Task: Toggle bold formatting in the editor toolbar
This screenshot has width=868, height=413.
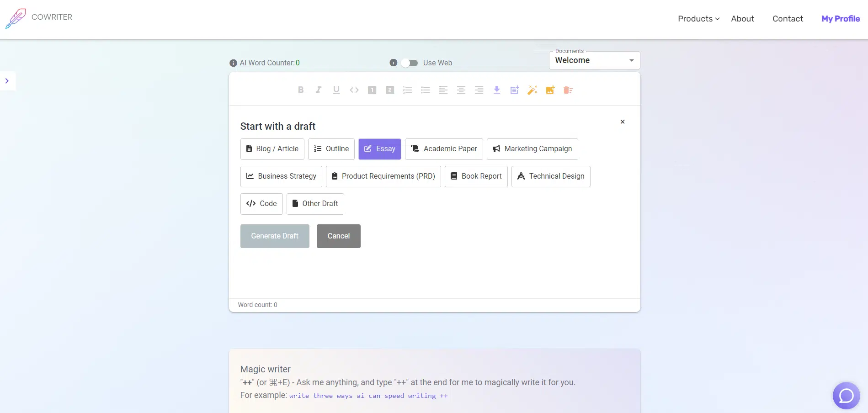Action: coord(301,90)
